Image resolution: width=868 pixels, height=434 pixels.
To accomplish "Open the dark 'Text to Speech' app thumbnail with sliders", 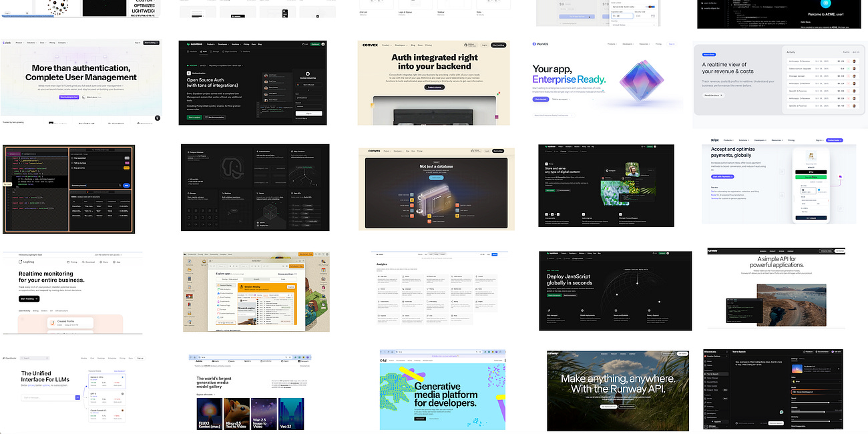I will [773, 389].
